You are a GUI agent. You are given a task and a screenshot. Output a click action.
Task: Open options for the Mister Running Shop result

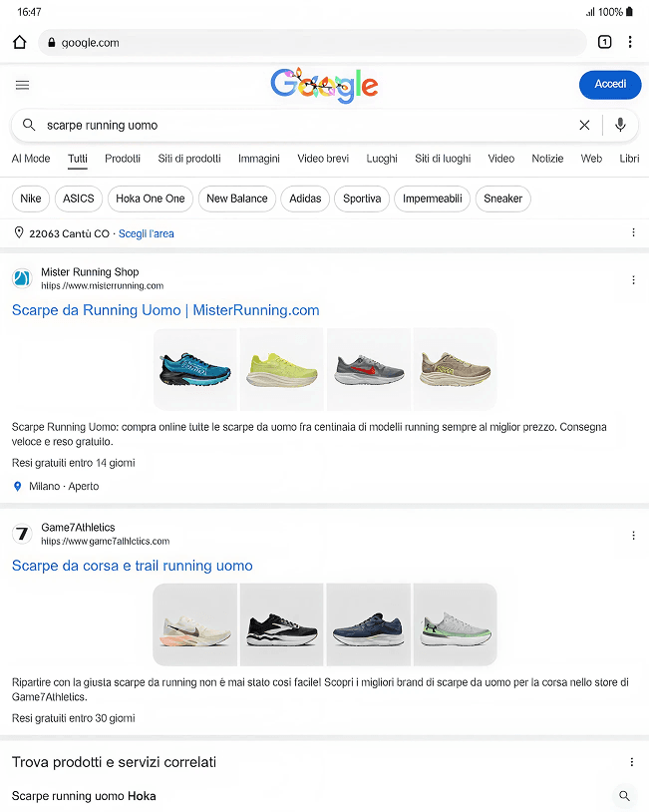click(x=633, y=280)
